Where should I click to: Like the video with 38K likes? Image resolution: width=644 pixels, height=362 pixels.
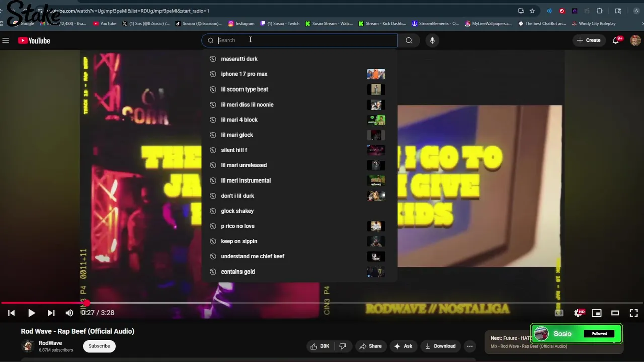320,346
